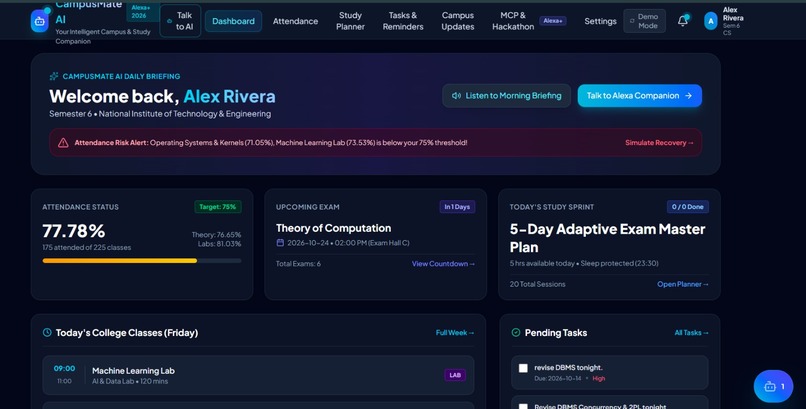
Task: Check the 'revise DBMS tonight.' task checkbox
Action: tap(523, 368)
